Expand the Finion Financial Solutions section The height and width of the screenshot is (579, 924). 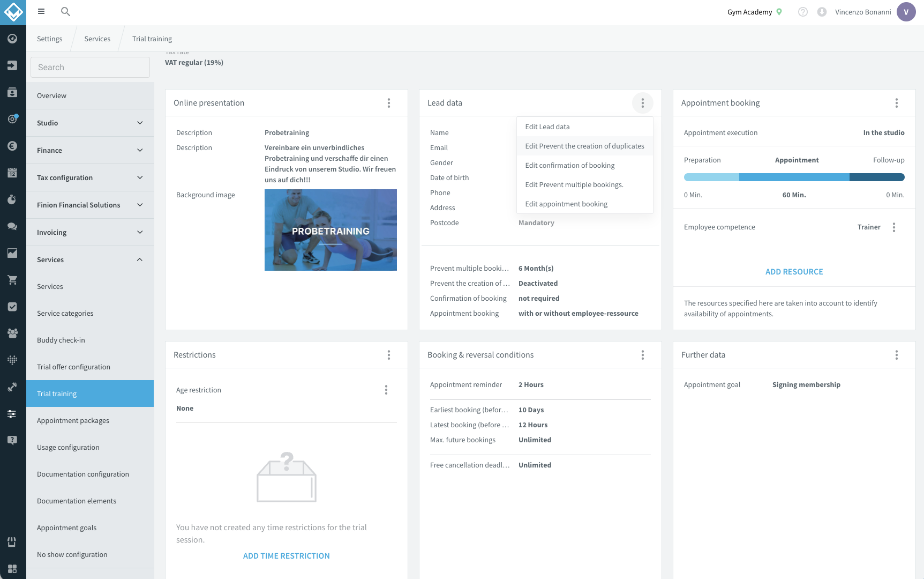(x=90, y=205)
